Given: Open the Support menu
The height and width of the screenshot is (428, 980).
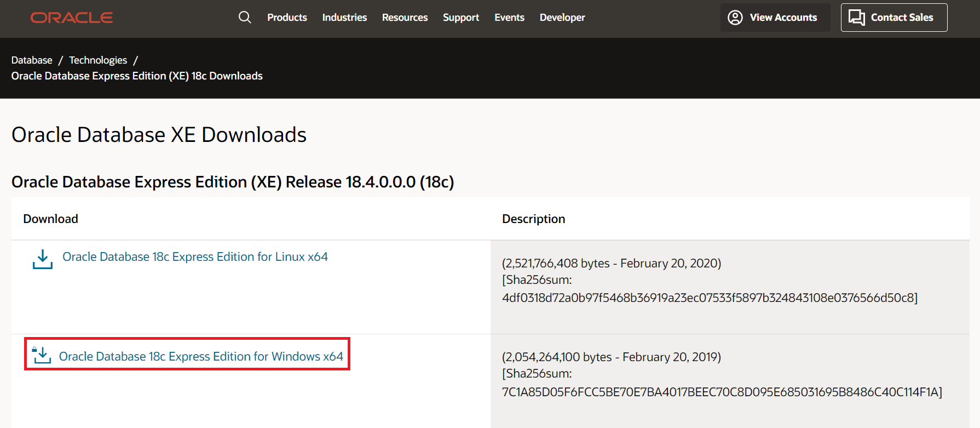Looking at the screenshot, I should 461,18.
